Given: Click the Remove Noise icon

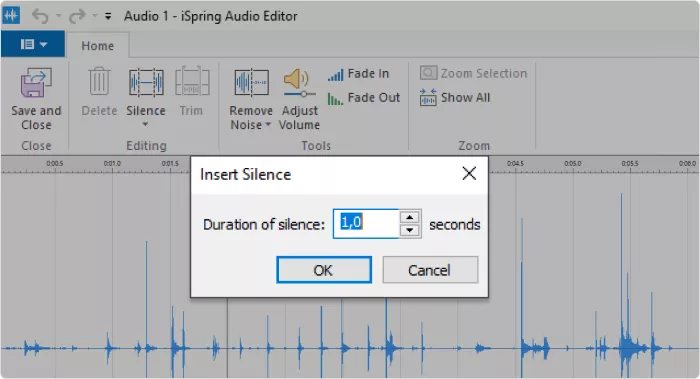Looking at the screenshot, I should point(251,82).
